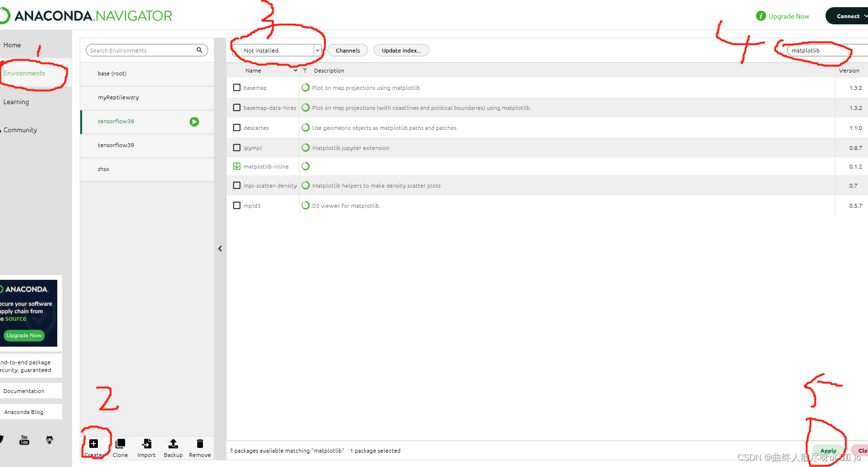Click the Remove environment trash icon

click(x=200, y=444)
